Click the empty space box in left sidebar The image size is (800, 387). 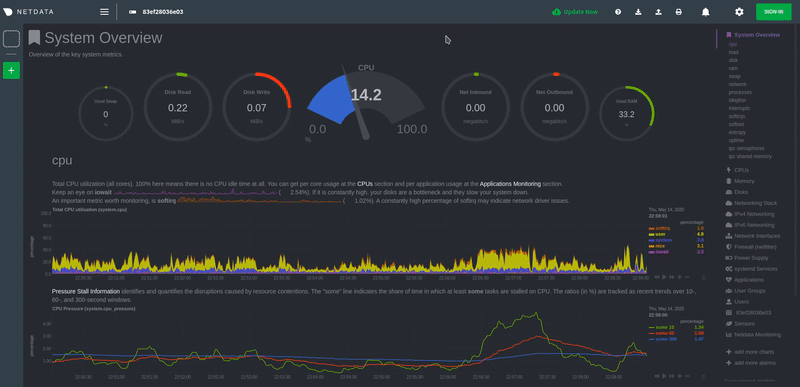coord(11,38)
